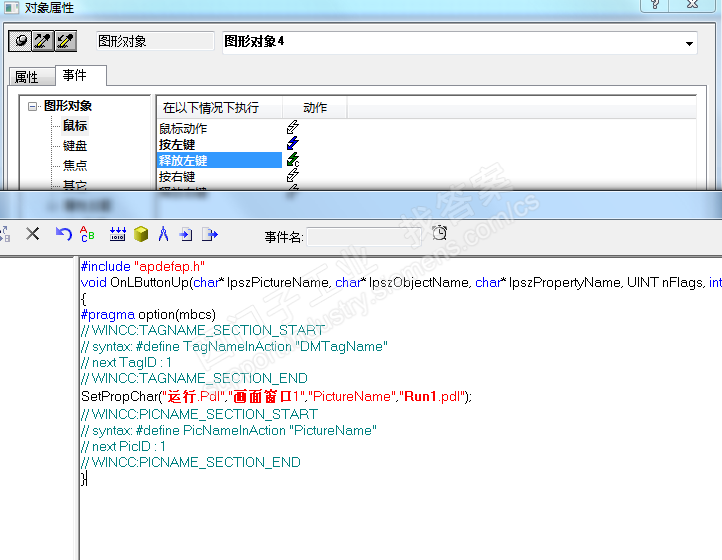
Task: Click the pin dialog toggle icon
Action: coord(20,41)
